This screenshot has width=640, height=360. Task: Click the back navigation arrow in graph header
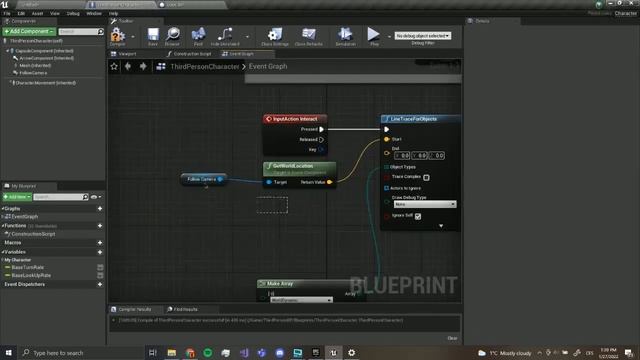click(128, 66)
